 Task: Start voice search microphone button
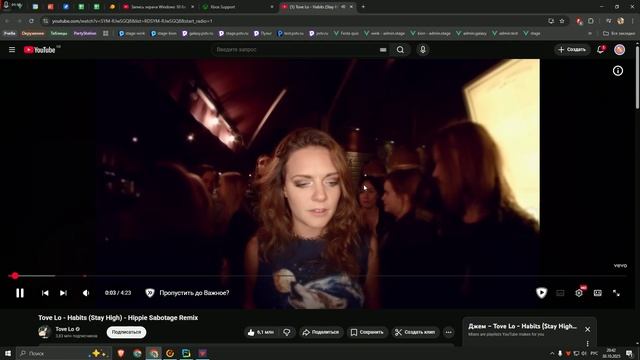[x=423, y=49]
